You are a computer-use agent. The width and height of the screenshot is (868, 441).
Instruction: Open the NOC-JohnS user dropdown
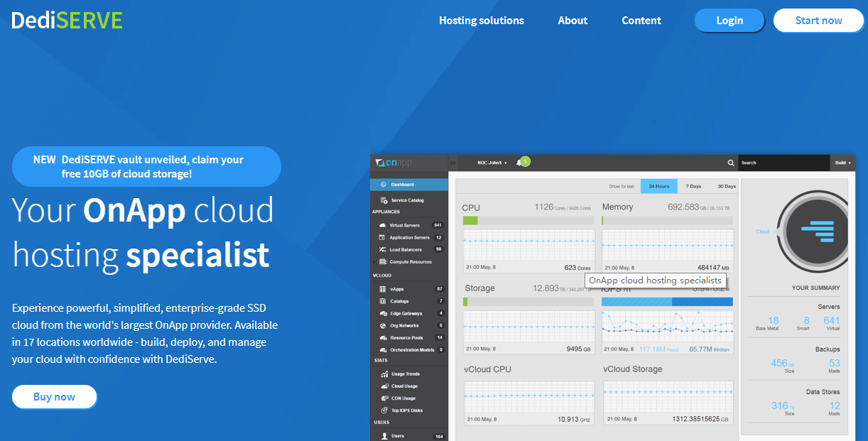pos(492,163)
